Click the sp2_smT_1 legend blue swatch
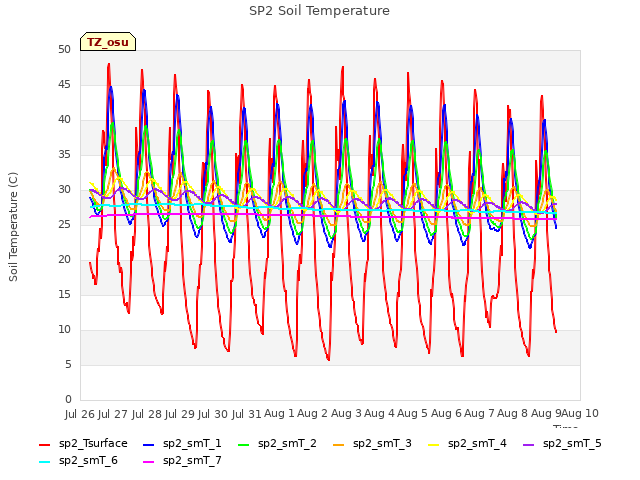The width and height of the screenshot is (640, 480). pyautogui.click(x=149, y=444)
